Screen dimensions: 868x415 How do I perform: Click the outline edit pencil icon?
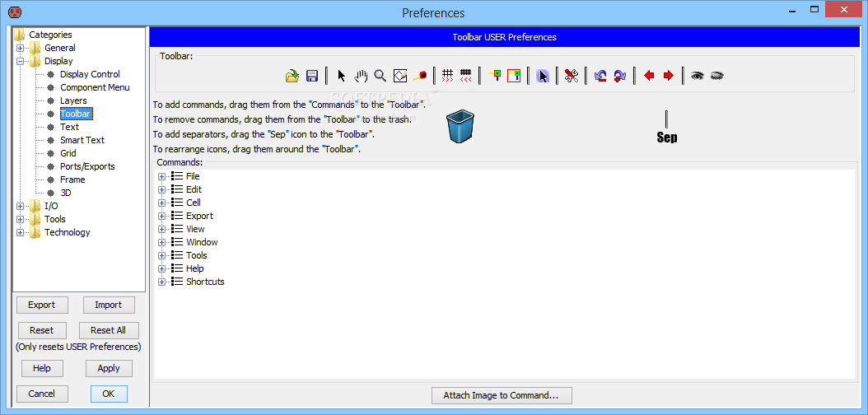[x=400, y=76]
